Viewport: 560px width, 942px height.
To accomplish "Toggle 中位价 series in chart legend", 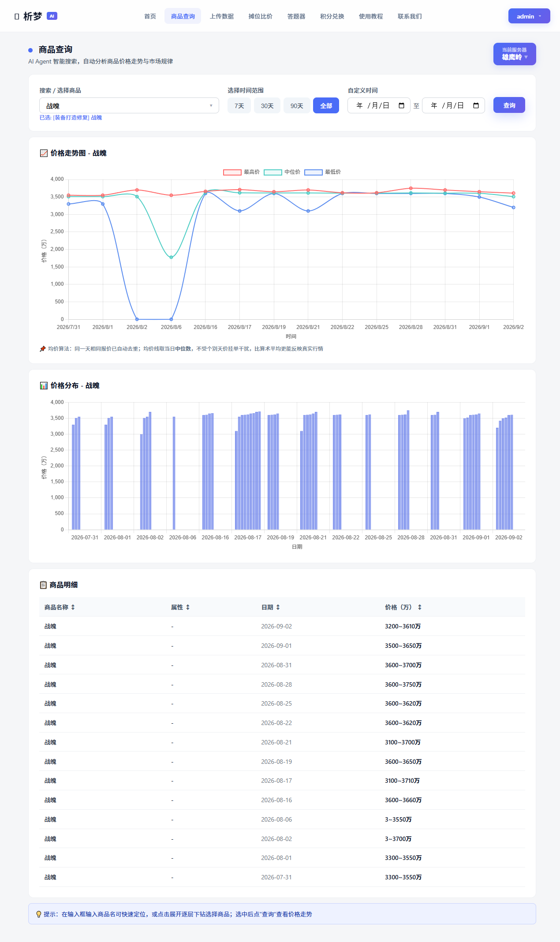I will pyautogui.click(x=282, y=172).
